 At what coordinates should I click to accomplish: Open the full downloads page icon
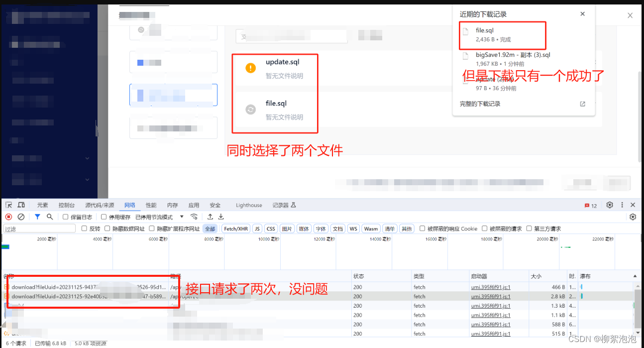pyautogui.click(x=583, y=104)
